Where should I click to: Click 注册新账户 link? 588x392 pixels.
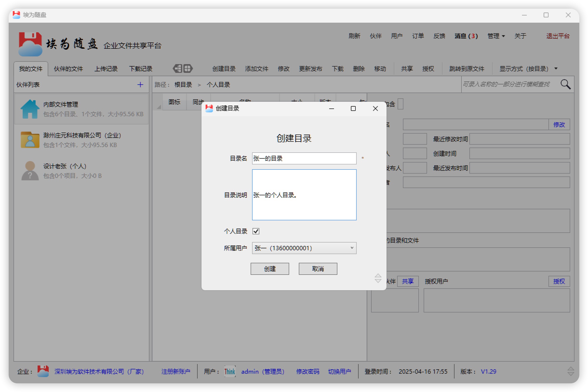pyautogui.click(x=176, y=372)
